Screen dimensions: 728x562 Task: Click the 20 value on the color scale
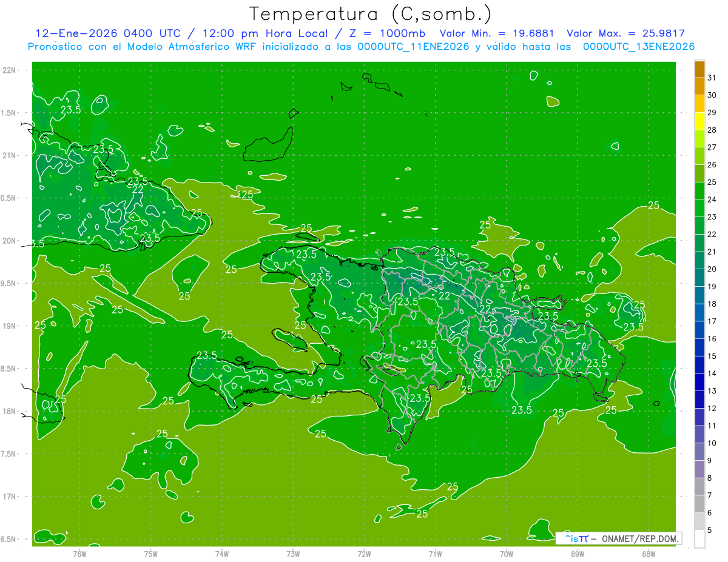pyautogui.click(x=712, y=269)
